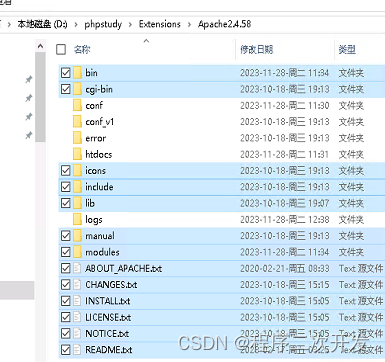Sort files by 类型 column header
This screenshot has width=385, height=362.
[x=347, y=49]
